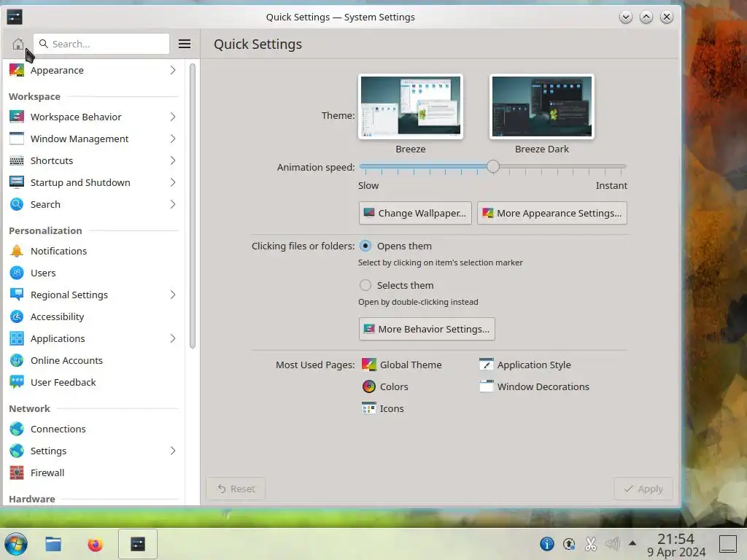Expand the Regional Settings chevron
The width and height of the screenshot is (747, 560).
173,295
